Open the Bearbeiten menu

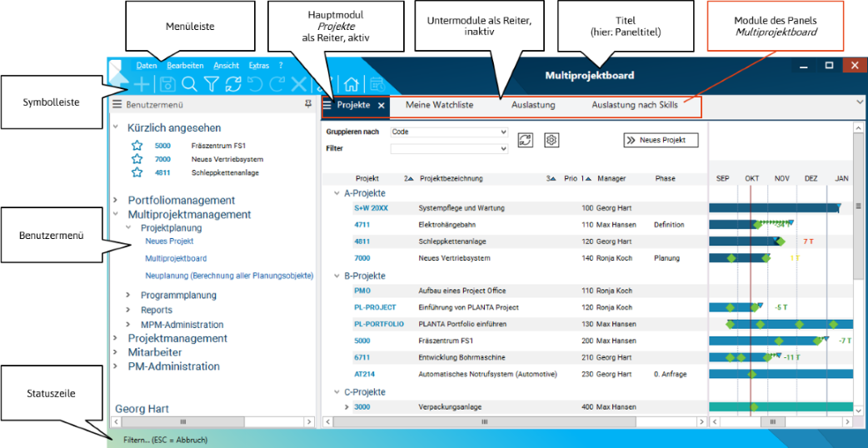[184, 65]
